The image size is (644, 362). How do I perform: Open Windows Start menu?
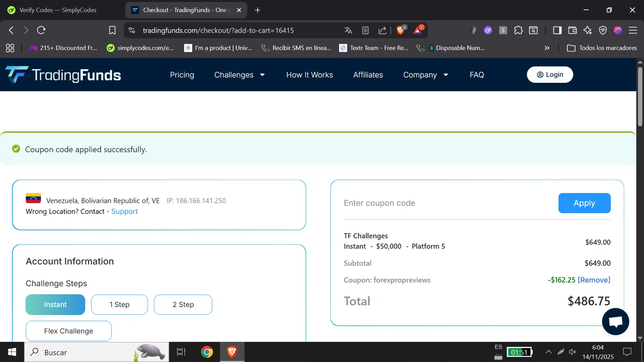[12, 352]
